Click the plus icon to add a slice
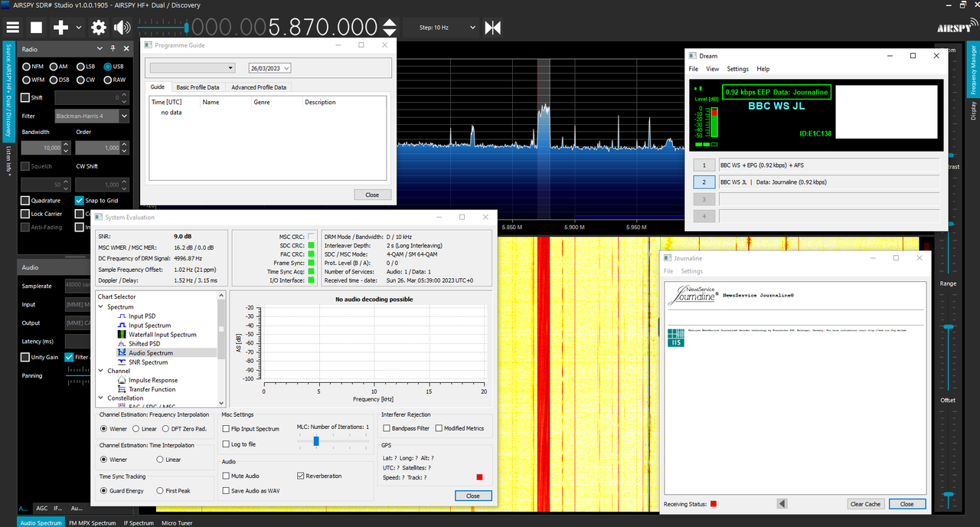Image resolution: width=980 pixels, height=527 pixels. tap(60, 28)
